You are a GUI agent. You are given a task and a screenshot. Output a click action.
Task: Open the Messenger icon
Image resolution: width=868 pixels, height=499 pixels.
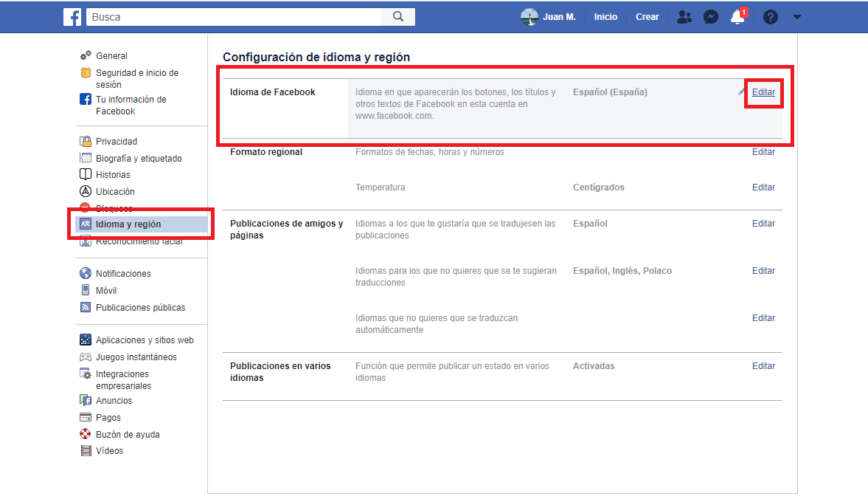[711, 17]
